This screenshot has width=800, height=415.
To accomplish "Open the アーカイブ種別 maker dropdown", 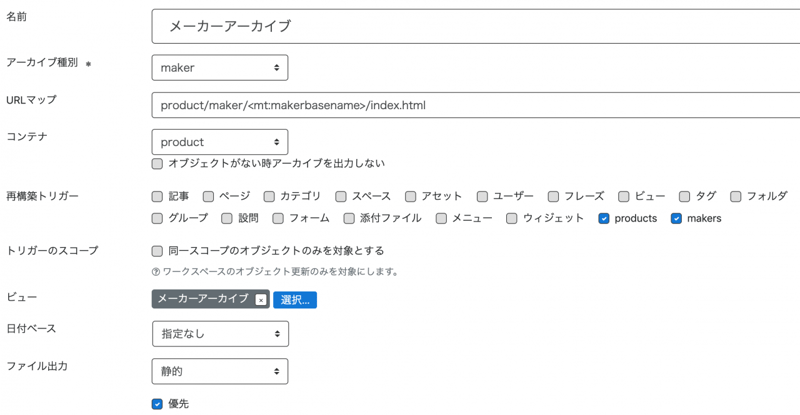I will click(219, 67).
